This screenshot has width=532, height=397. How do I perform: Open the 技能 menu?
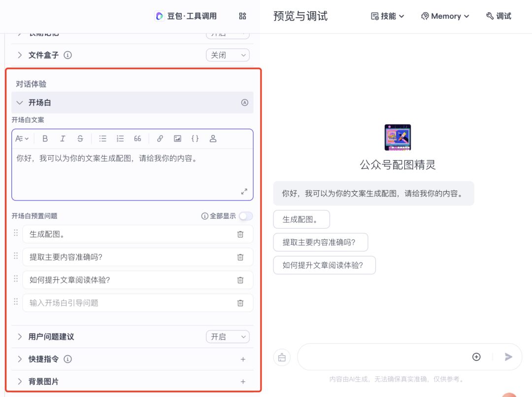click(x=388, y=16)
